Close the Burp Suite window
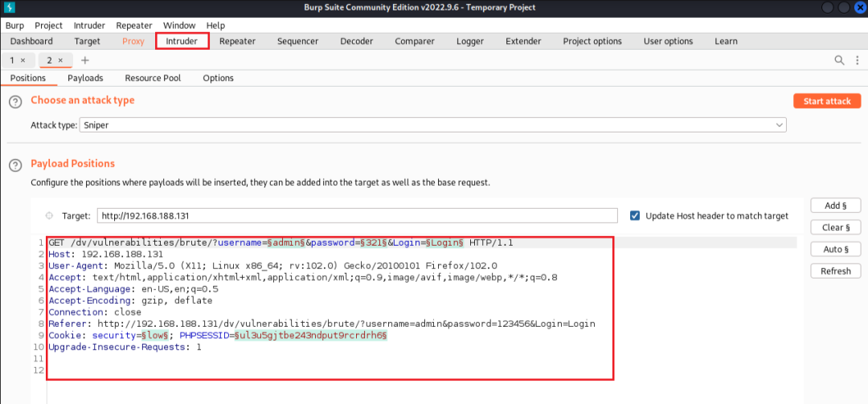Viewport: 868px width, 404px height. pos(859,8)
